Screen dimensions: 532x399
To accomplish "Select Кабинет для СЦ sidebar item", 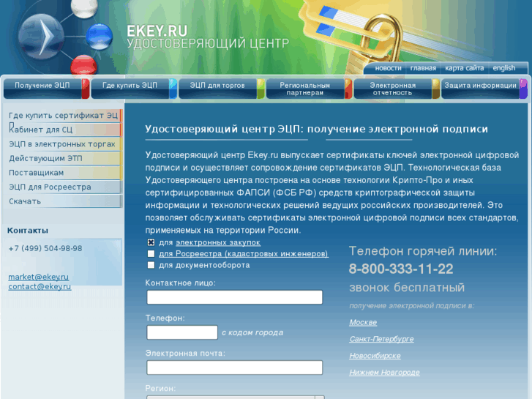I will tap(63, 130).
